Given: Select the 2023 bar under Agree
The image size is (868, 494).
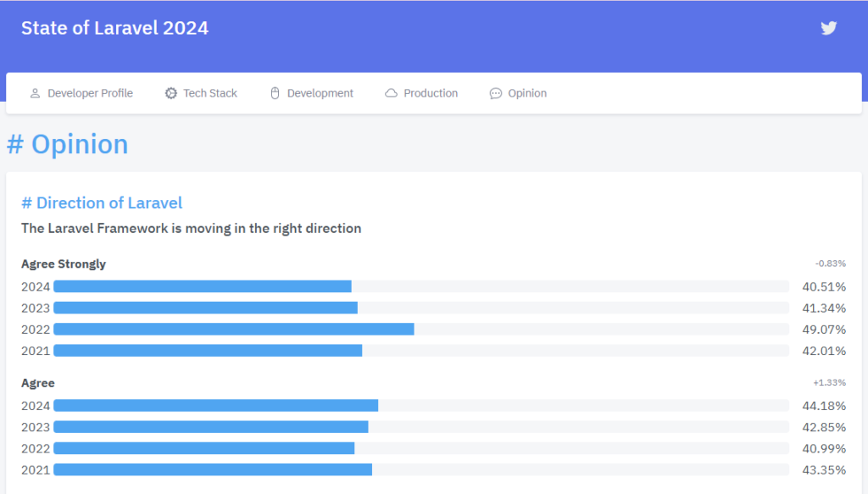Looking at the screenshot, I should click(x=211, y=427).
